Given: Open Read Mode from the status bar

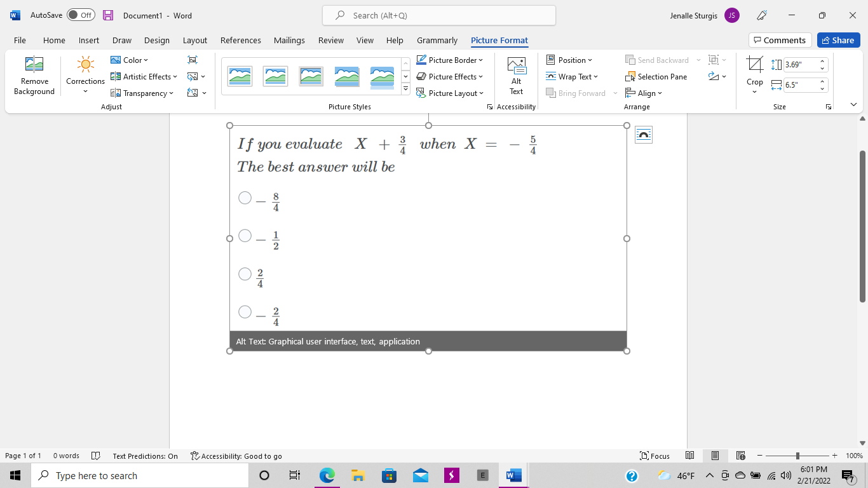Looking at the screenshot, I should 689,456.
